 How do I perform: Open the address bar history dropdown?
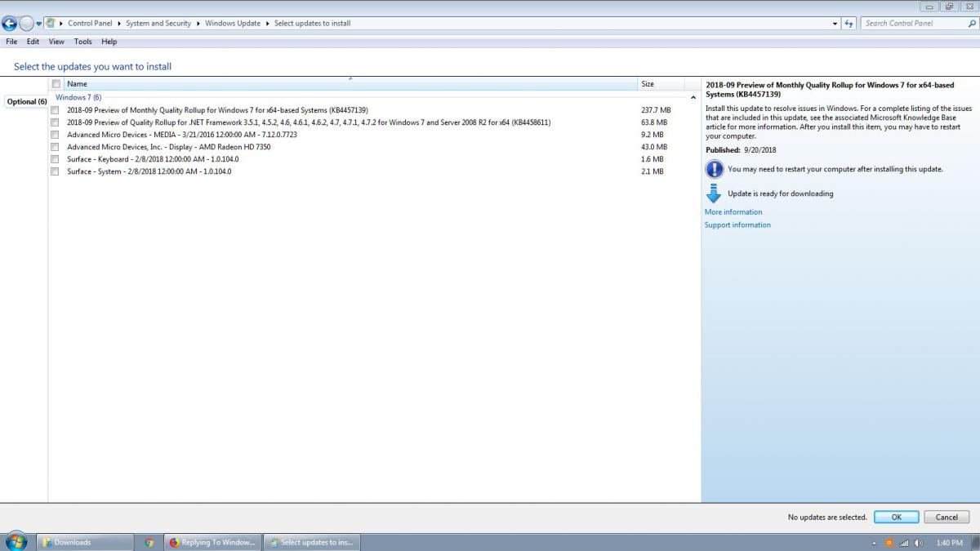[835, 24]
